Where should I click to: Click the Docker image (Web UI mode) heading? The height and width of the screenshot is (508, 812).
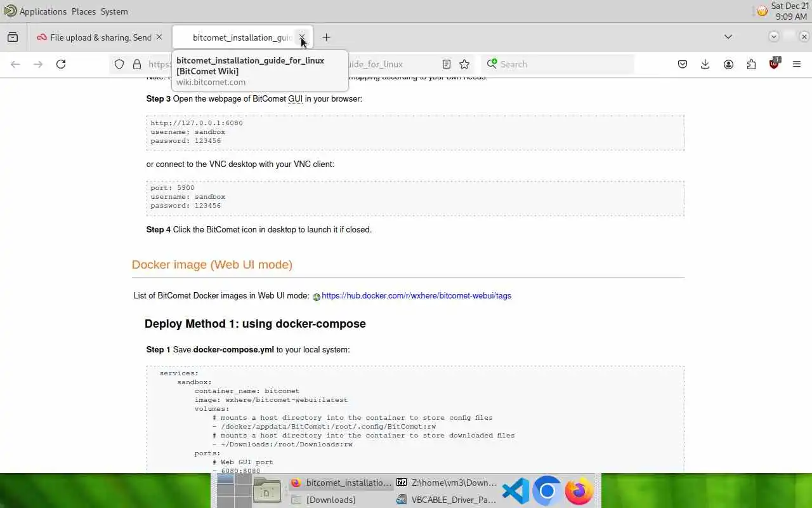coord(212,265)
